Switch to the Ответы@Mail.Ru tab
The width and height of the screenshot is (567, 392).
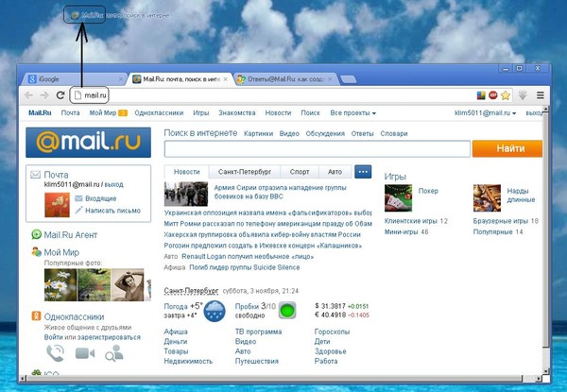coord(285,79)
